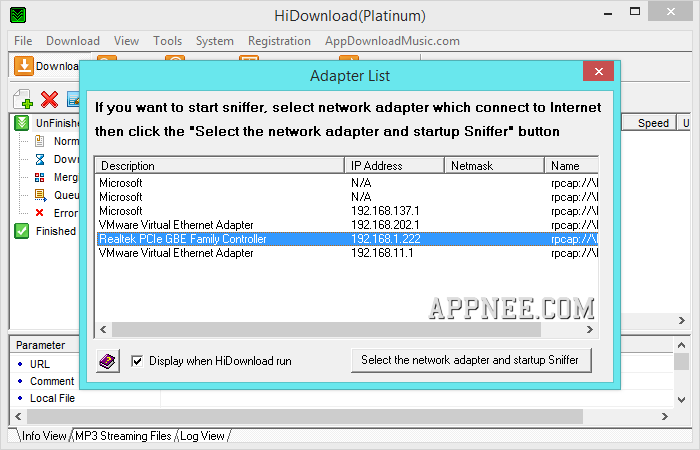Select the UnFinished tree node
Viewport: 700px width, 450px height.
click(57, 123)
